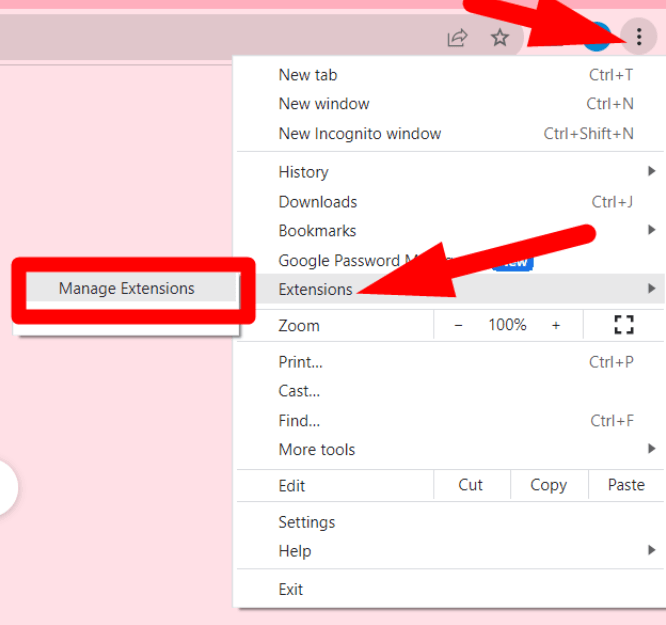Open a New tab from the menu
Screen dimensions: 666x625
click(x=308, y=75)
